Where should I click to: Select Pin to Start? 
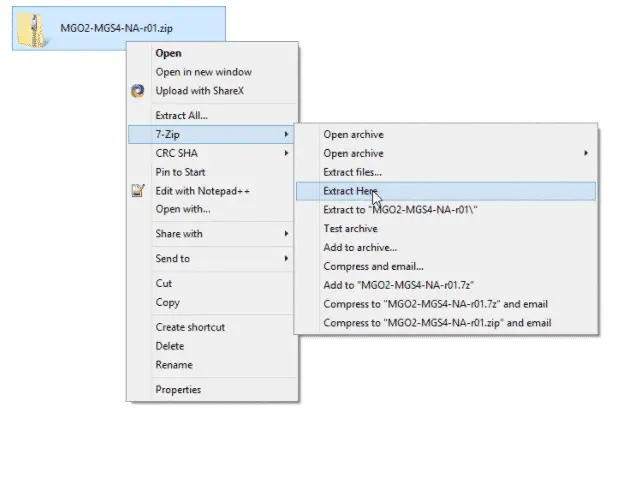click(x=213, y=172)
